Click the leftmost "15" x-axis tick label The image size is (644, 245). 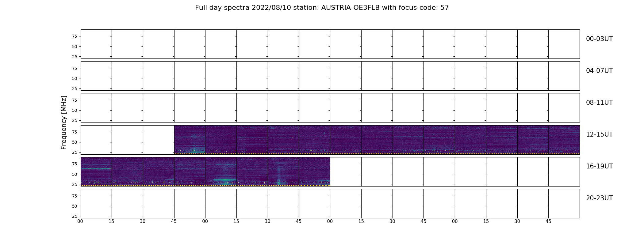coord(112,221)
